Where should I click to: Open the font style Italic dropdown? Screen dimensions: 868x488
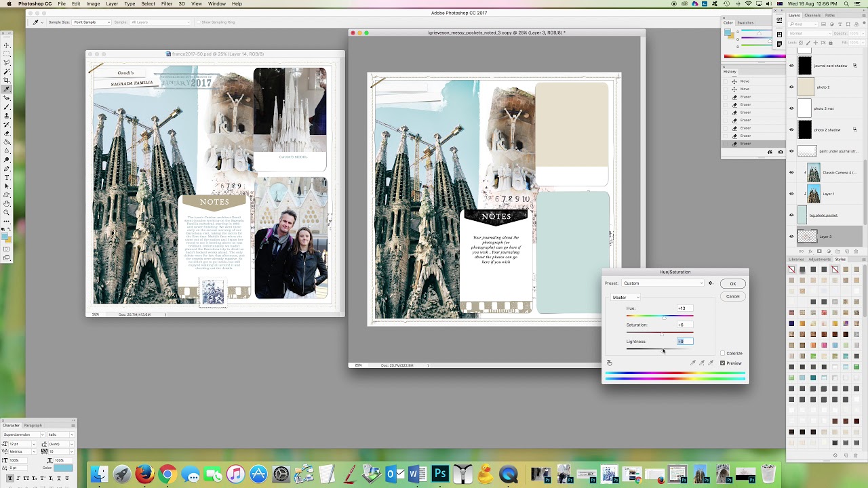(x=61, y=434)
